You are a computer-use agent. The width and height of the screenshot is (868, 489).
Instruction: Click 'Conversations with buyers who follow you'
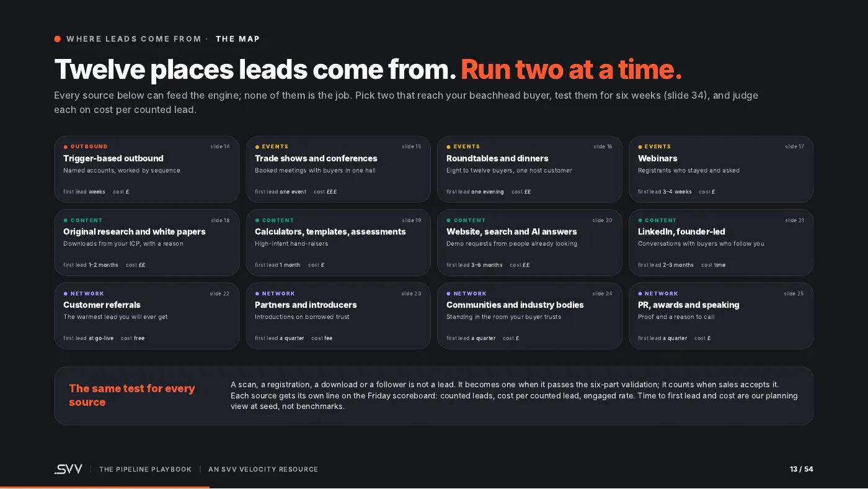pos(701,244)
